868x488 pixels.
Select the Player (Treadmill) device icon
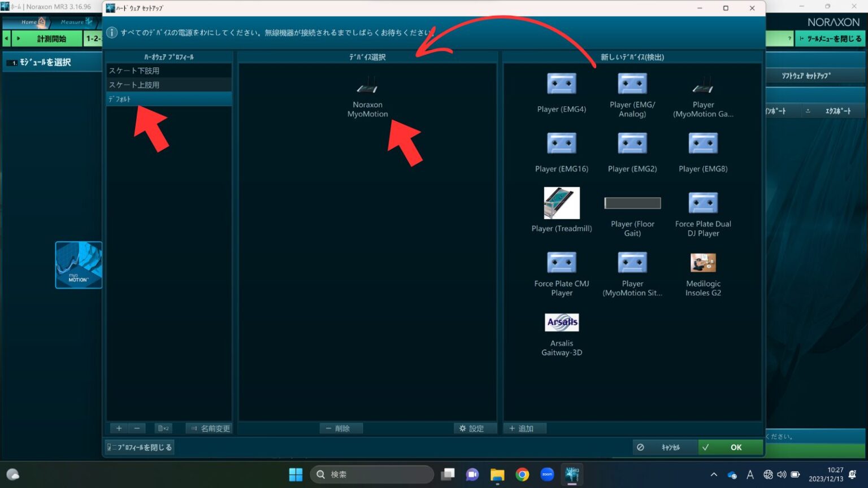(562, 203)
